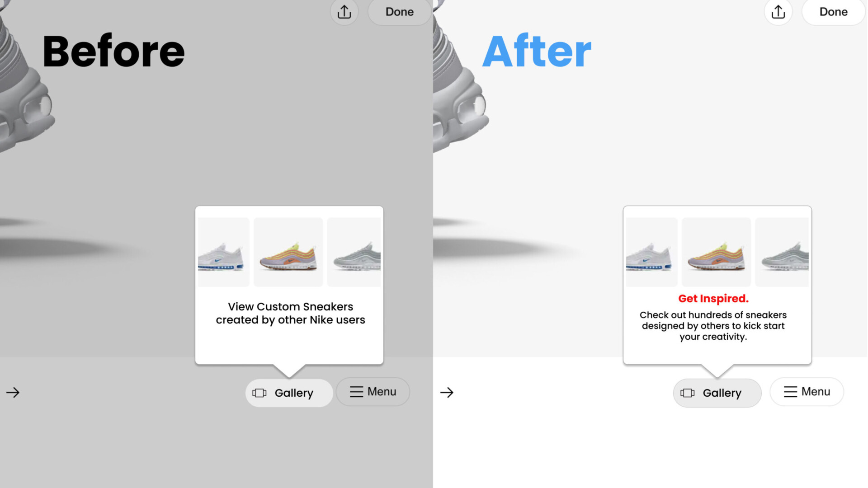Select the grey sneaker thumbnail in After popup
The image size is (868, 488).
coord(782,252)
